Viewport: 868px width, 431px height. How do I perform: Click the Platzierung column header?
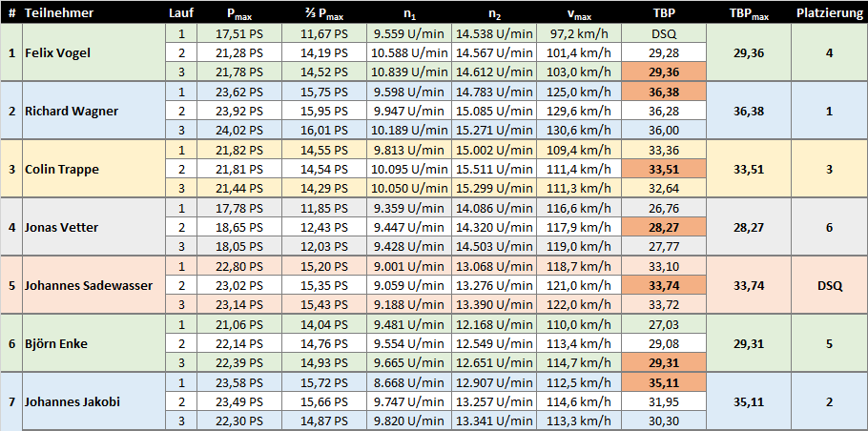[x=828, y=13]
